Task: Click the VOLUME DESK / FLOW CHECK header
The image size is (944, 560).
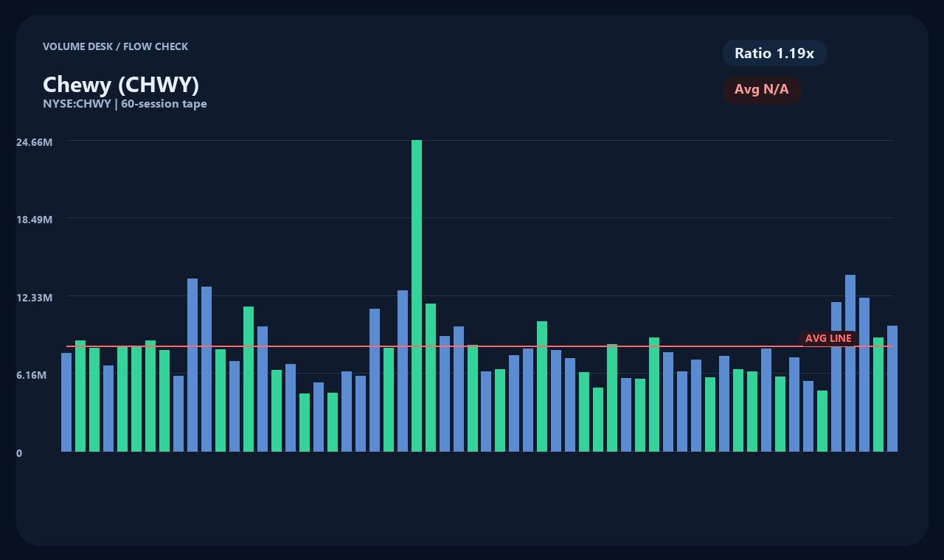Action: 115,46
